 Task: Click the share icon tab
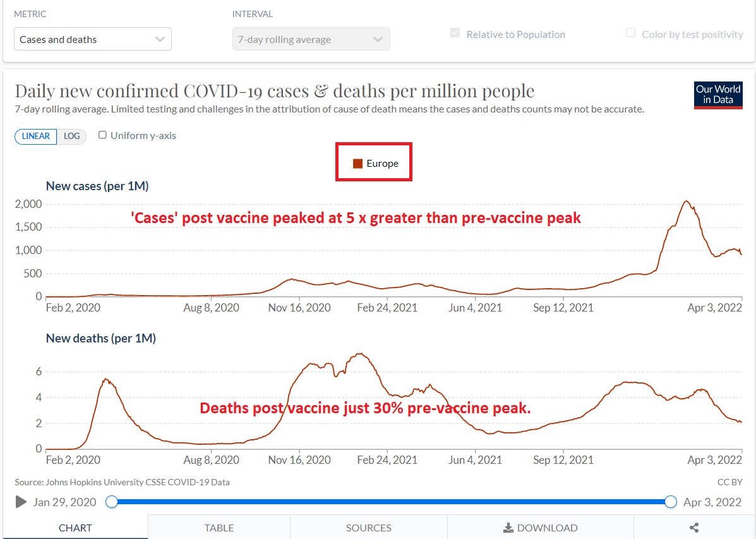[x=694, y=528]
